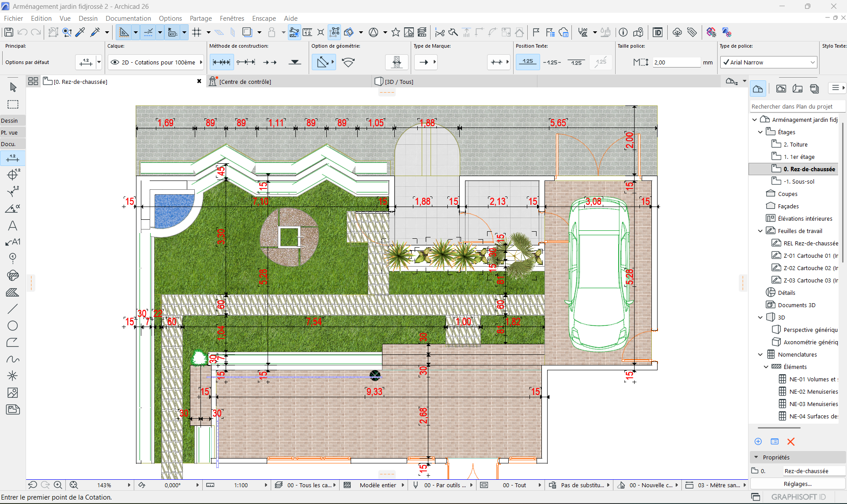Choose the Line drawing tool
847x504 pixels.
point(13,309)
